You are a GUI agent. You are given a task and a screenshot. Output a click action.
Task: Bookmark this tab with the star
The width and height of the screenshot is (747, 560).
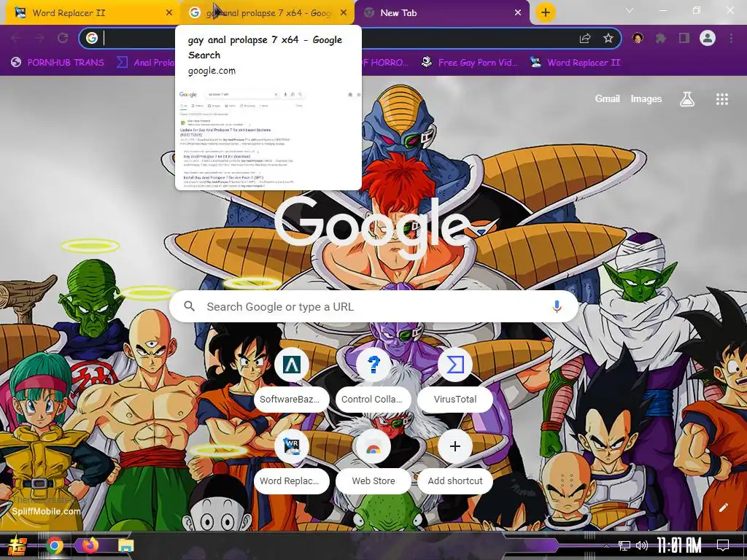608,38
